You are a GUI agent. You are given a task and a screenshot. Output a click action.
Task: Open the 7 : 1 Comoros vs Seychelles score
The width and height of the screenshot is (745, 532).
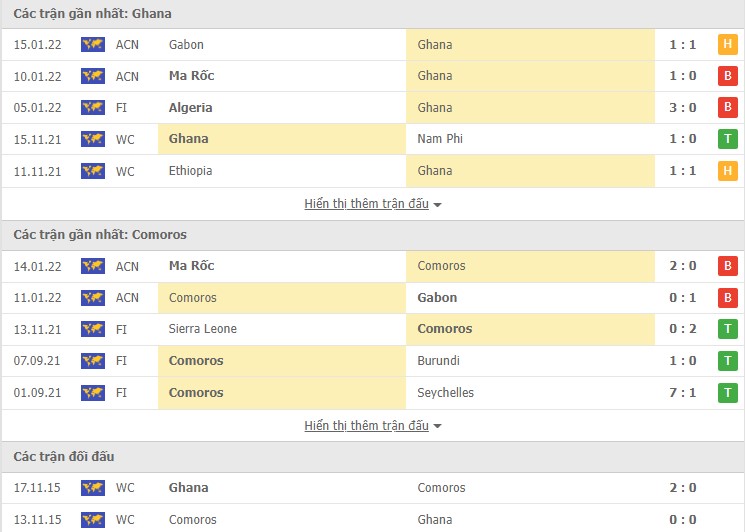point(682,393)
